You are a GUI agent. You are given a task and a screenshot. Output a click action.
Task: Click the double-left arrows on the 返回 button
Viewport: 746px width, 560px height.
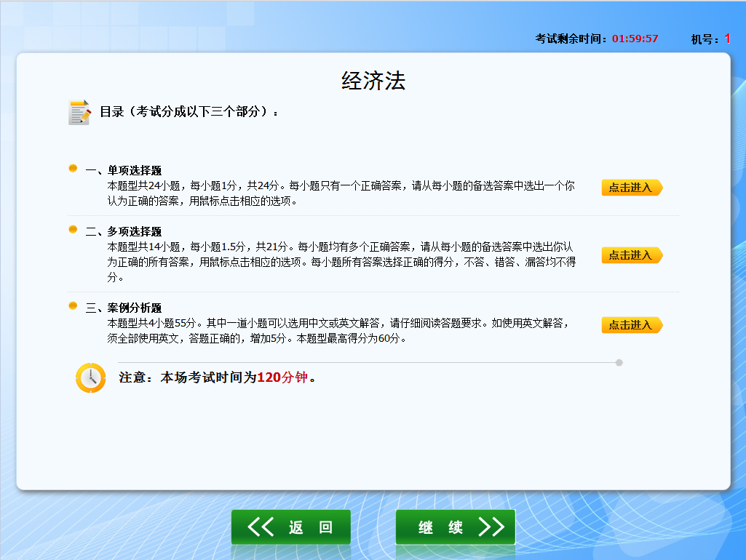coord(261,527)
